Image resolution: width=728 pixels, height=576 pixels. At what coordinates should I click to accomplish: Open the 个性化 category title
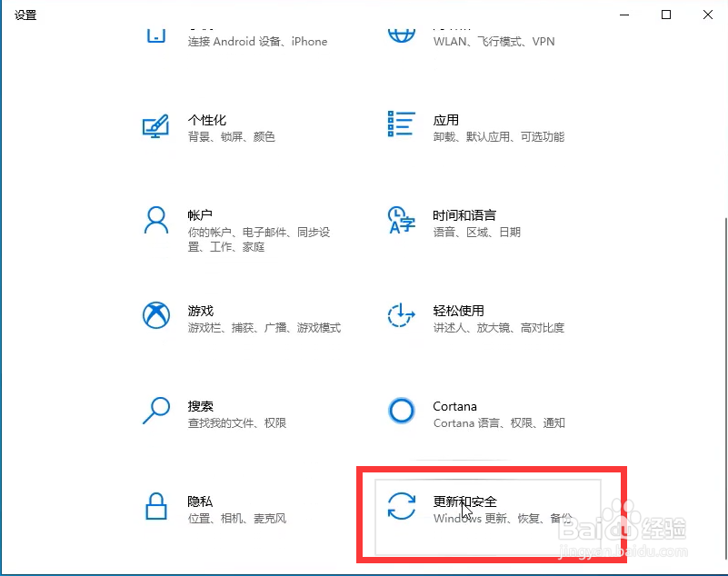click(x=206, y=120)
